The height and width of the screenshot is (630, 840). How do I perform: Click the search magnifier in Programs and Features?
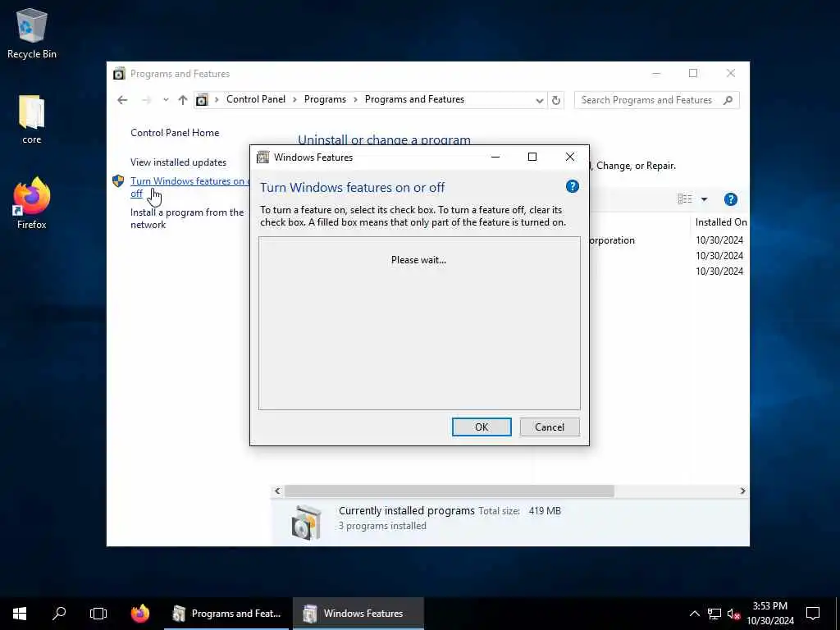point(728,100)
